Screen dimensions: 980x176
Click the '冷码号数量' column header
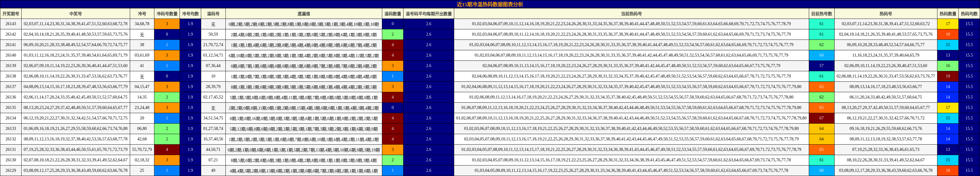167,14
